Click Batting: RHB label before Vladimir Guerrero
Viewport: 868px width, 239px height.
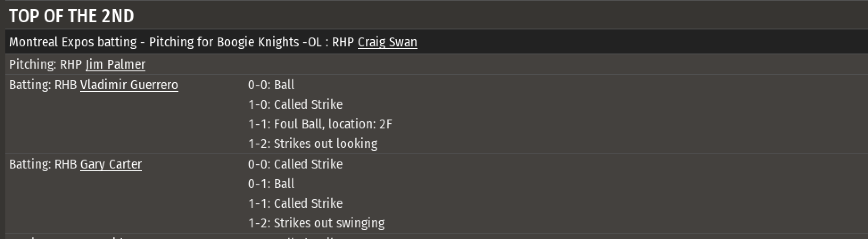coord(43,85)
